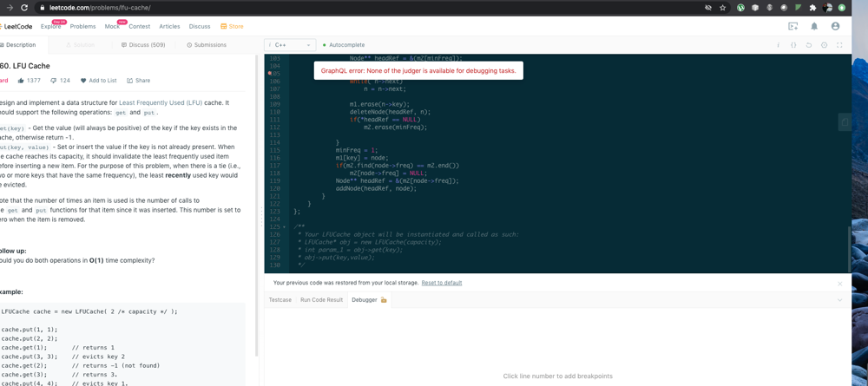
Task: Open the Contest menu item
Action: 140,26
